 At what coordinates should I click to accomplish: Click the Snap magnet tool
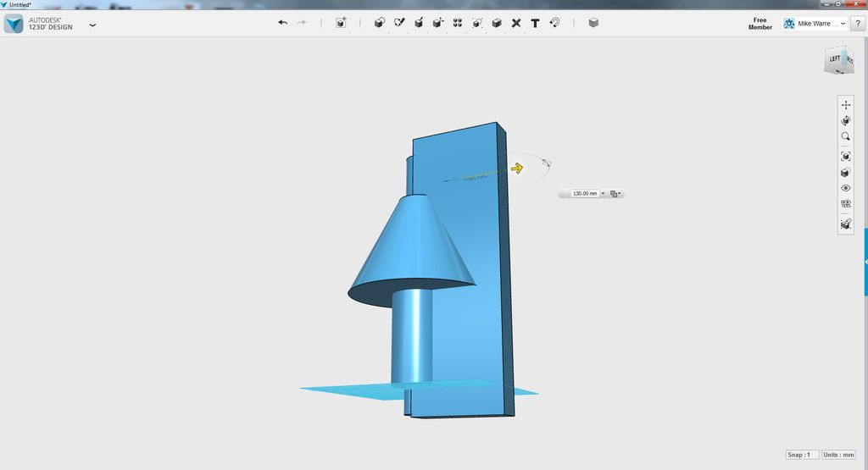[x=554, y=23]
